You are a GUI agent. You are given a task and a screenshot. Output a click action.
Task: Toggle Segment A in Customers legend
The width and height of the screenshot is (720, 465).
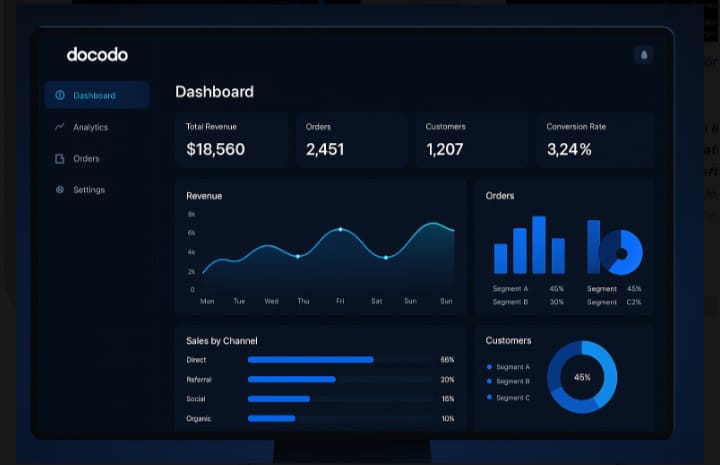point(512,367)
